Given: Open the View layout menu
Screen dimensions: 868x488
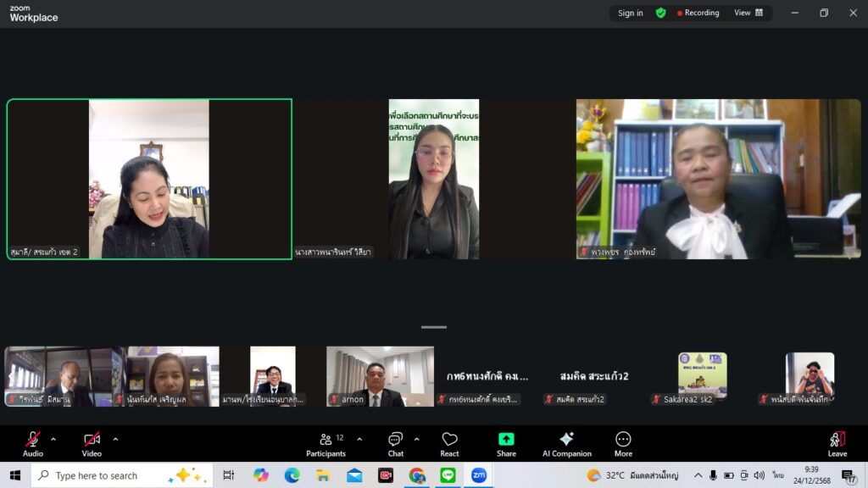Looking at the screenshot, I should click(x=748, y=13).
